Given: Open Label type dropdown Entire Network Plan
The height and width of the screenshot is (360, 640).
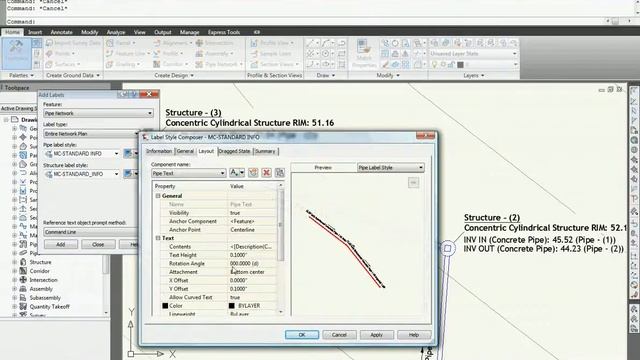Looking at the screenshot, I should [x=92, y=133].
